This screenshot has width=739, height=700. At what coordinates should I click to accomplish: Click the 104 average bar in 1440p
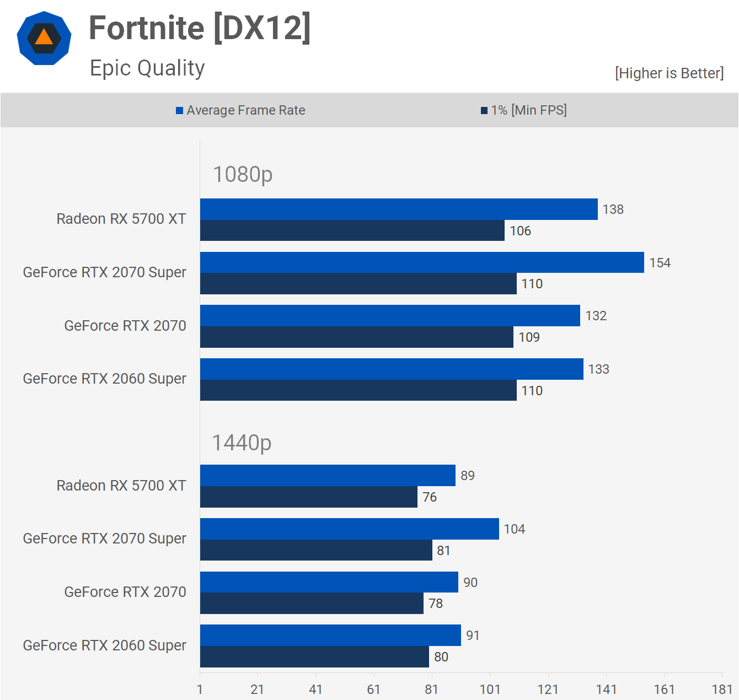tap(349, 529)
